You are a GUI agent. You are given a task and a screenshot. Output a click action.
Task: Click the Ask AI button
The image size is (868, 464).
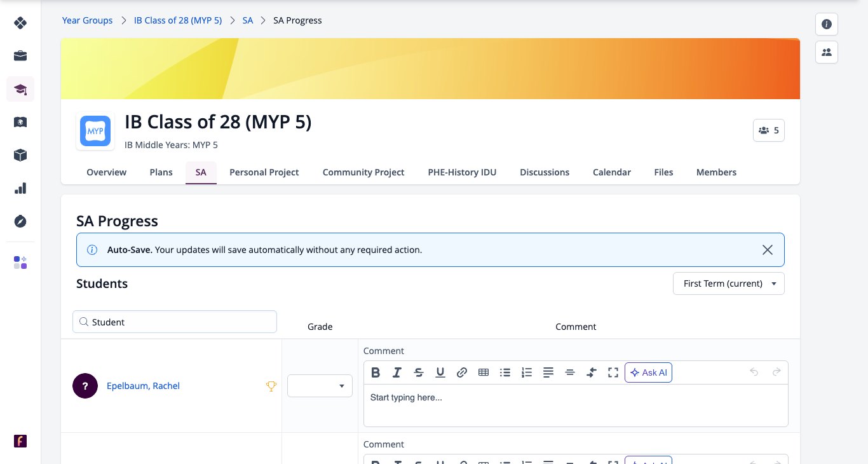coord(648,372)
